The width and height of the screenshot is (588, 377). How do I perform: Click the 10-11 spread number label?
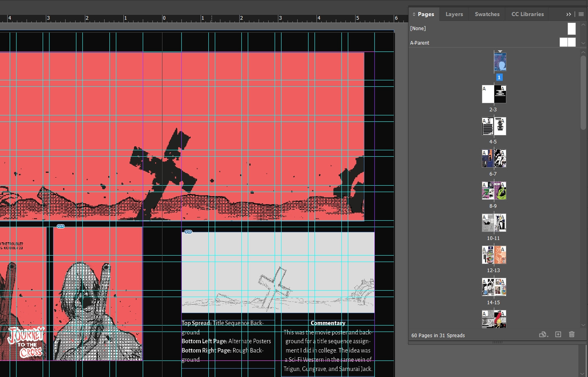(493, 238)
